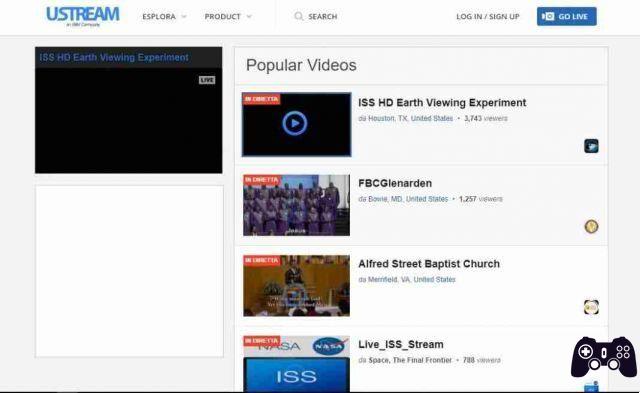Click In Diretta badge on Alfred Street thumbnail

tap(262, 260)
